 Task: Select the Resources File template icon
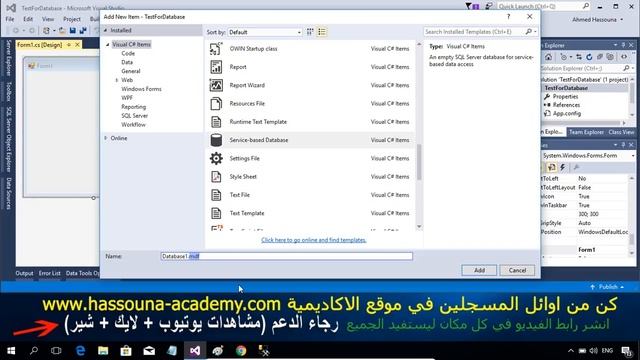(x=216, y=104)
